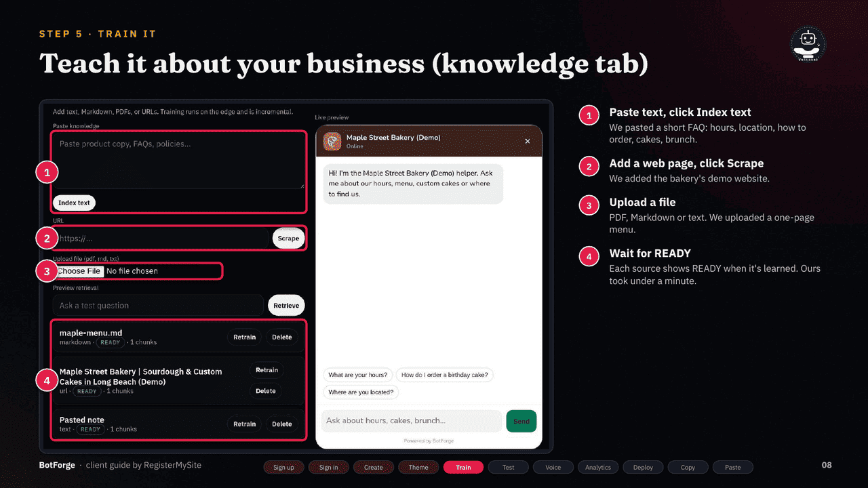Image resolution: width=868 pixels, height=488 pixels.
Task: Go to the Deploy step tab
Action: coord(643,467)
